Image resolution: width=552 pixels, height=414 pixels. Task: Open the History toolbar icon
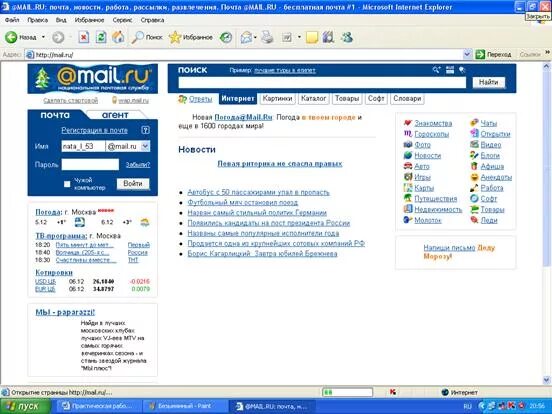click(x=226, y=37)
